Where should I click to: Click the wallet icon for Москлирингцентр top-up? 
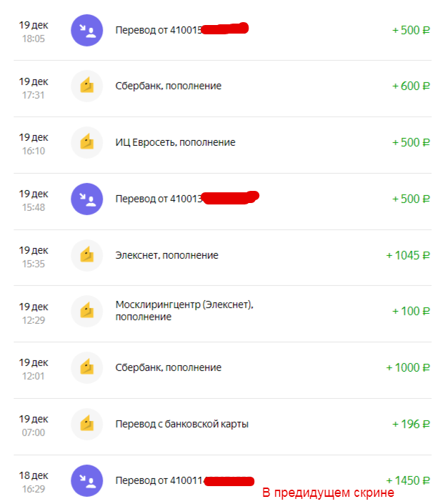(x=87, y=311)
